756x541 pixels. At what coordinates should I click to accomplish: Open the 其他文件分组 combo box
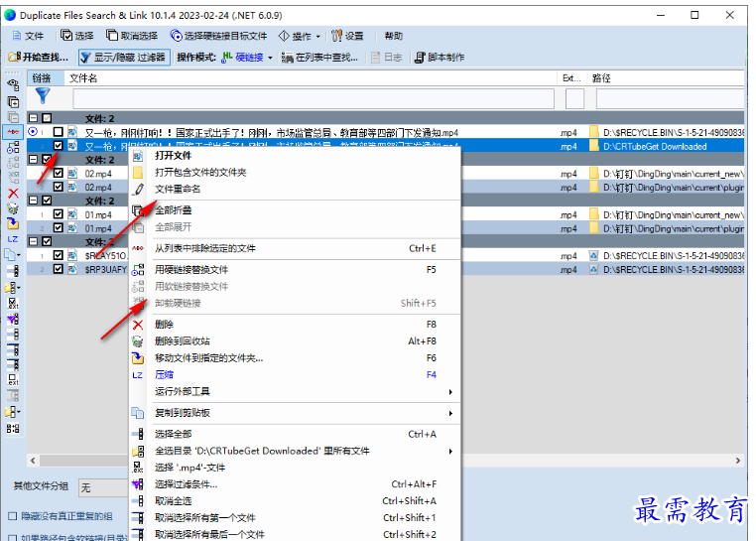point(104,488)
